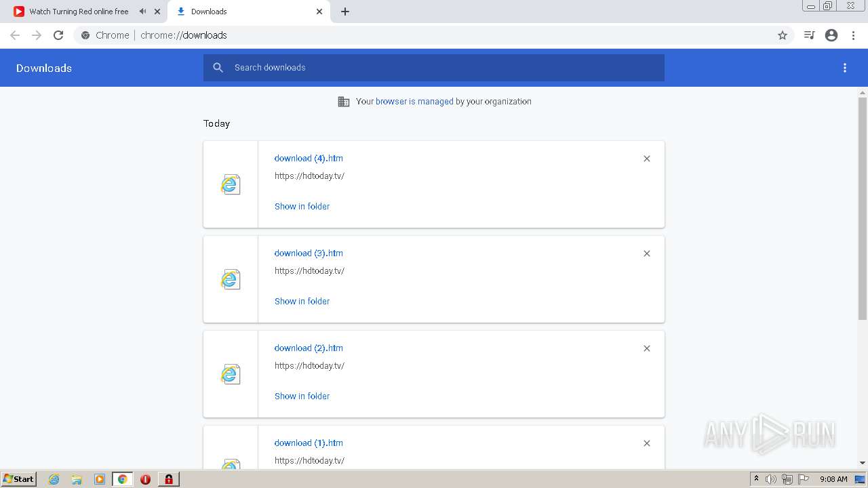Open the Action Center flag icon
This screenshot has width=868, height=488.
(804, 479)
